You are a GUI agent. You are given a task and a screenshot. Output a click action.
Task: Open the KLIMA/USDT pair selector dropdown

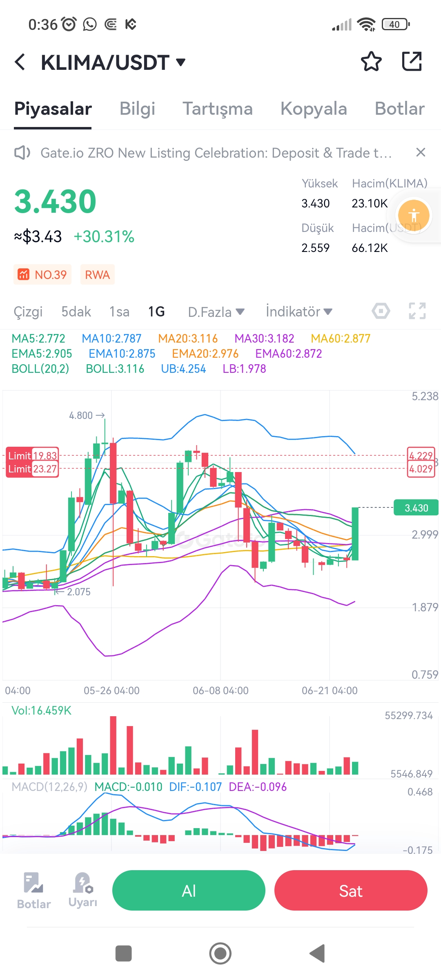(113, 62)
